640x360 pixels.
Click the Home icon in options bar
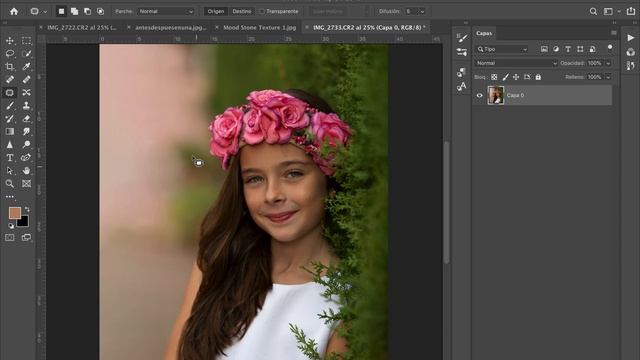[x=14, y=11]
